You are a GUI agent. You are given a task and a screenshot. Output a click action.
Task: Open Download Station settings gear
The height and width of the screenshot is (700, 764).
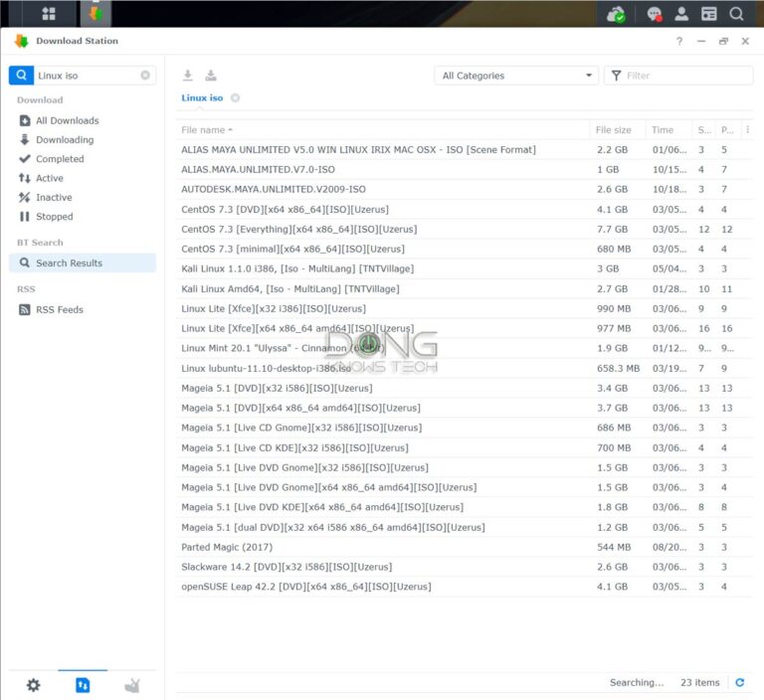pyautogui.click(x=33, y=685)
